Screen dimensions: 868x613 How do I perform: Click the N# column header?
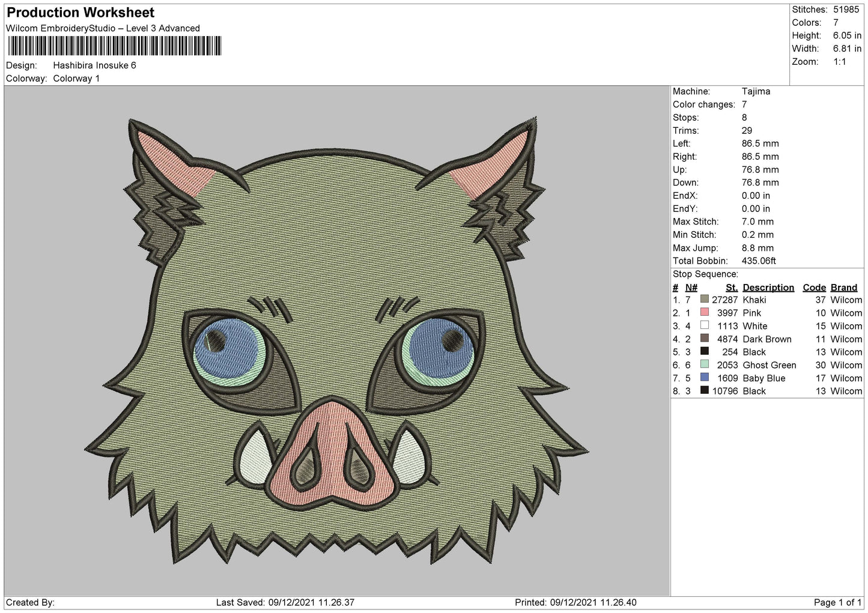point(691,288)
